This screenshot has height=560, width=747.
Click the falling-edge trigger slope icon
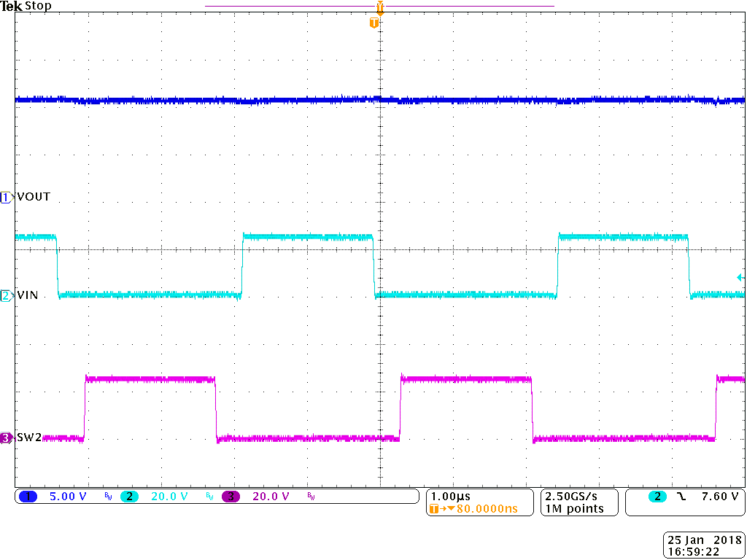681,497
